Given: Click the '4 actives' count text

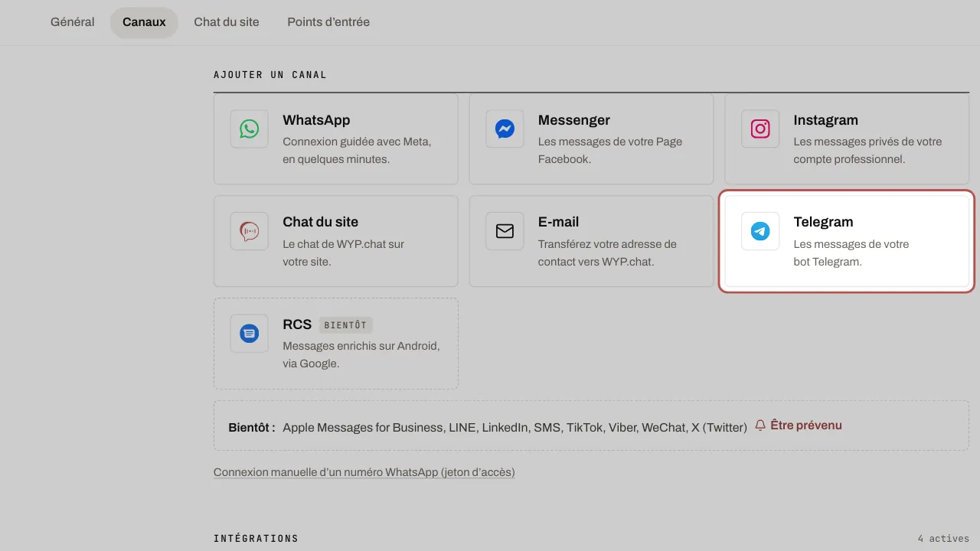Looking at the screenshot, I should [x=943, y=539].
